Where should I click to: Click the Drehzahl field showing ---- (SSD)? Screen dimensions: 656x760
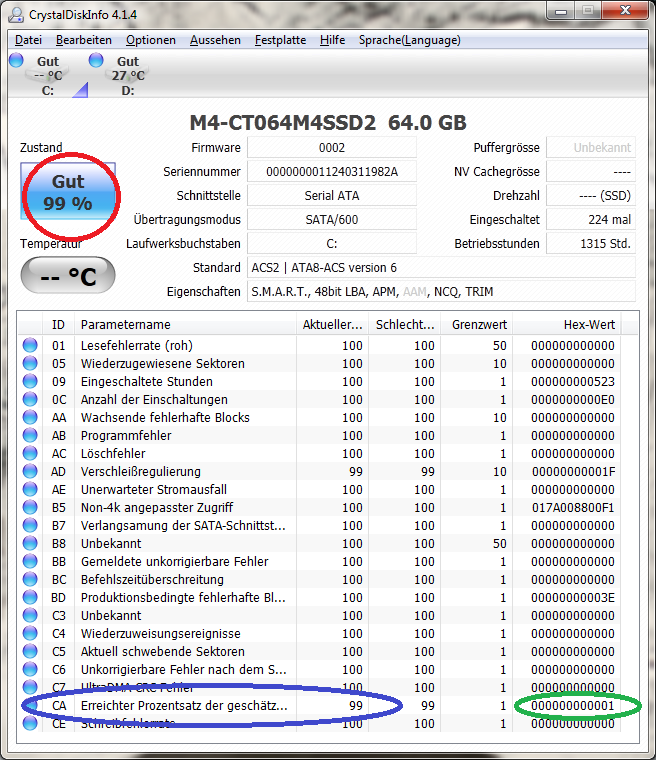coord(591,195)
